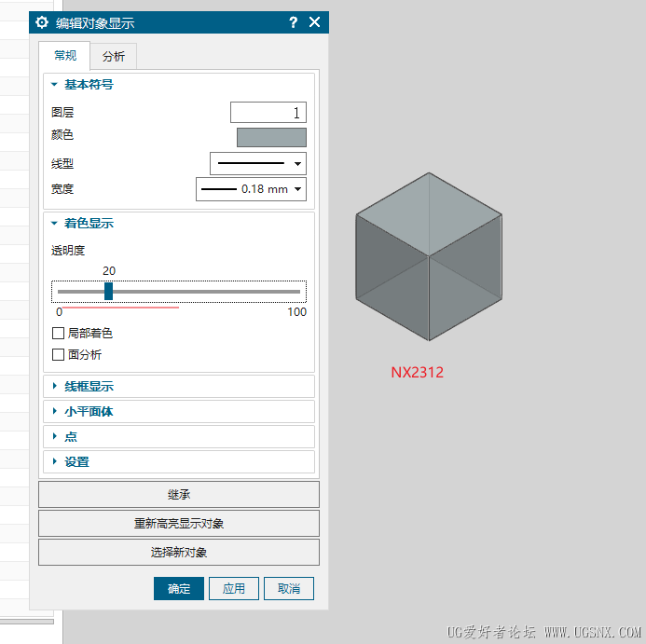Click the 透明度 slider handle
The height and width of the screenshot is (644, 646).
coord(108,292)
